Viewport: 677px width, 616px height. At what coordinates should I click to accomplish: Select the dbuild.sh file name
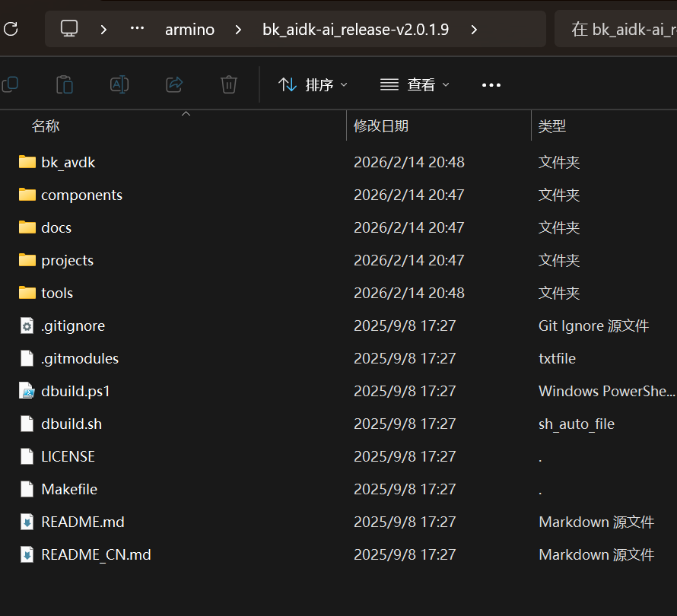click(72, 424)
